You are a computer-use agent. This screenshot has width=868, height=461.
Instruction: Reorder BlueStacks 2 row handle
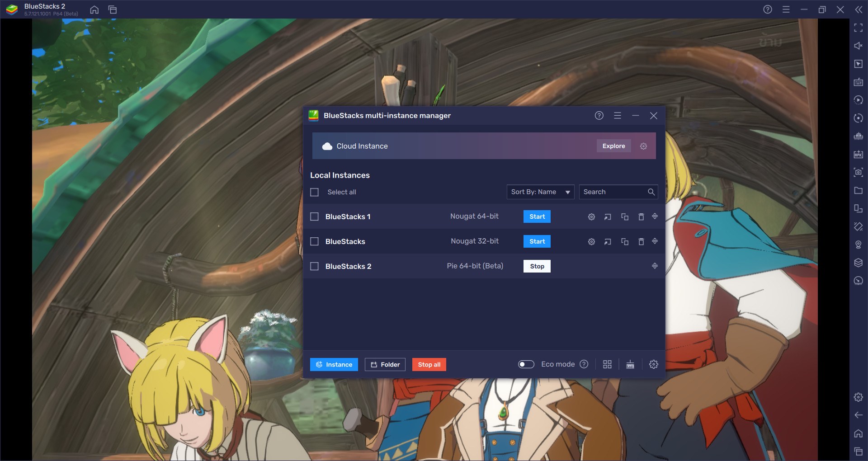coord(655,266)
